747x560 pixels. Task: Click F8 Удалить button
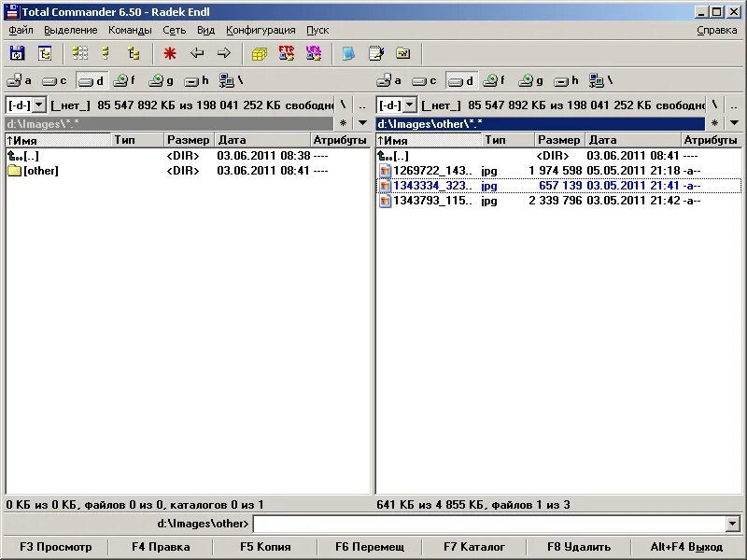click(579, 547)
